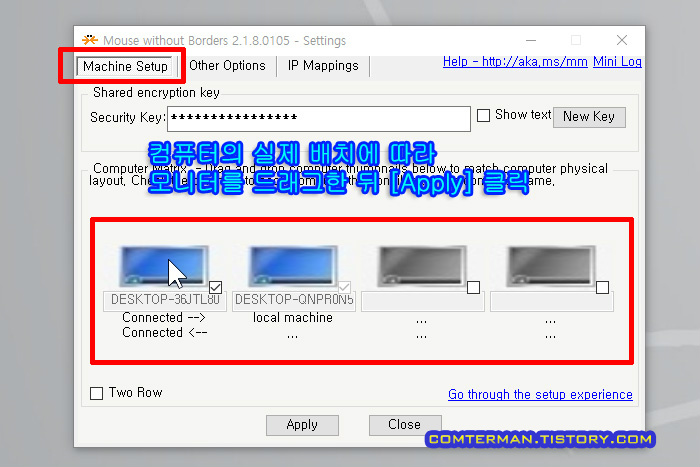Check the third machine slot checkbox

[x=473, y=288]
